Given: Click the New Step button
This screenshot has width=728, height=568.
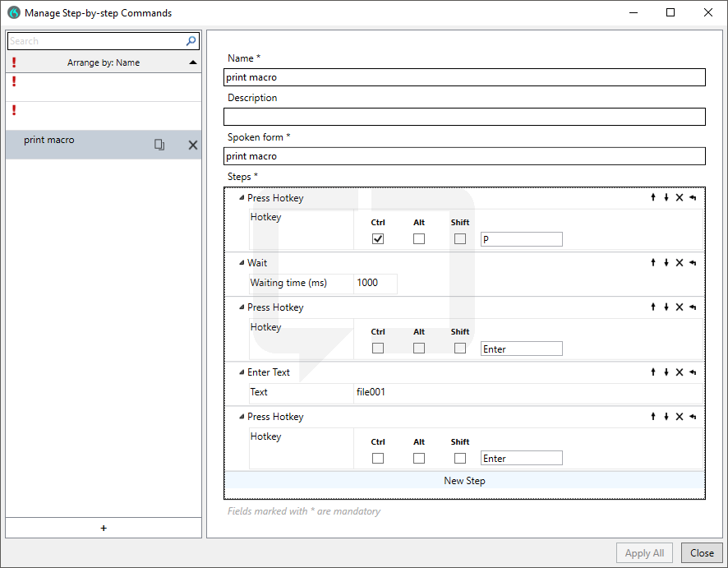Looking at the screenshot, I should [464, 481].
